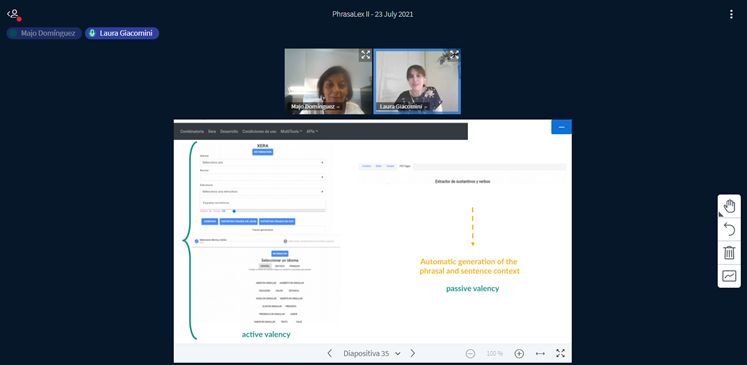Viewport: 747px width, 365px height.
Task: Open the Diapositiva 35 slide selector
Action: [x=372, y=354]
